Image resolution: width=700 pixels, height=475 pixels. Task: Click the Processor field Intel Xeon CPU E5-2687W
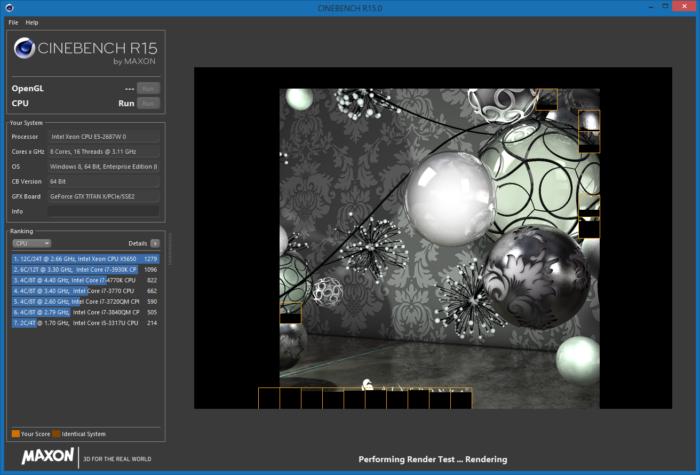104,137
